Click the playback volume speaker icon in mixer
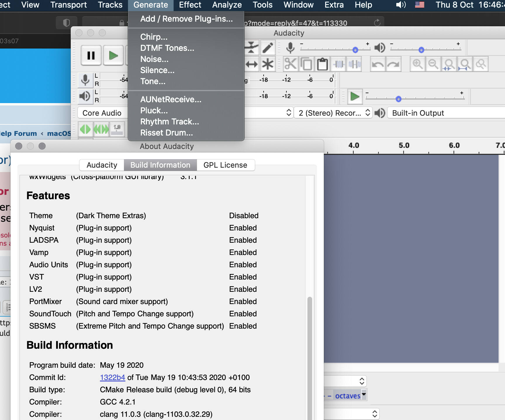Screen dimensions: 505x420 [380, 47]
